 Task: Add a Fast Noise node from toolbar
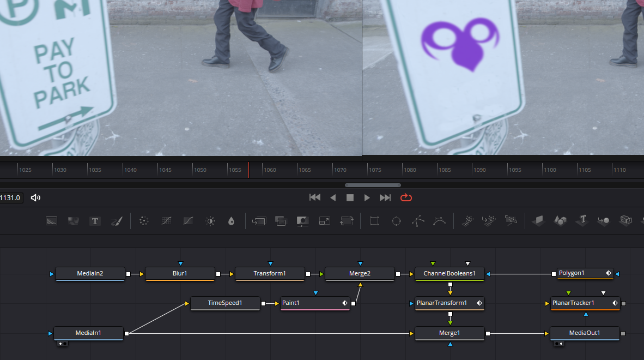[73, 221]
